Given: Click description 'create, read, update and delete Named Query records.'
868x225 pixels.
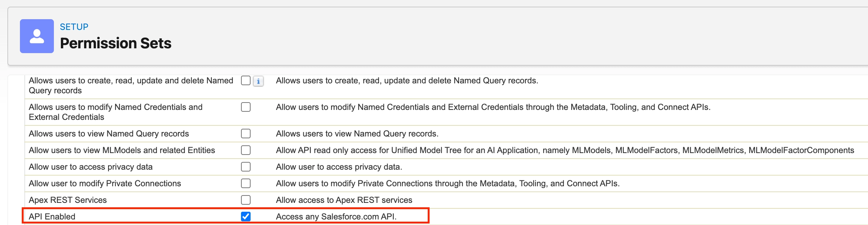Looking at the screenshot, I should tap(407, 80).
